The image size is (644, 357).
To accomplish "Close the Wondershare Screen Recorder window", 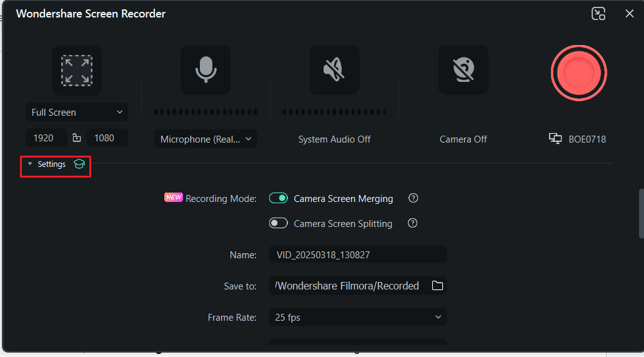I will (x=629, y=14).
